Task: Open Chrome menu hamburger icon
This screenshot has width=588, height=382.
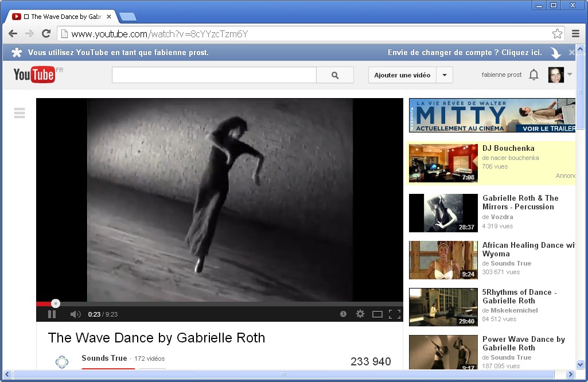Action: tap(575, 34)
